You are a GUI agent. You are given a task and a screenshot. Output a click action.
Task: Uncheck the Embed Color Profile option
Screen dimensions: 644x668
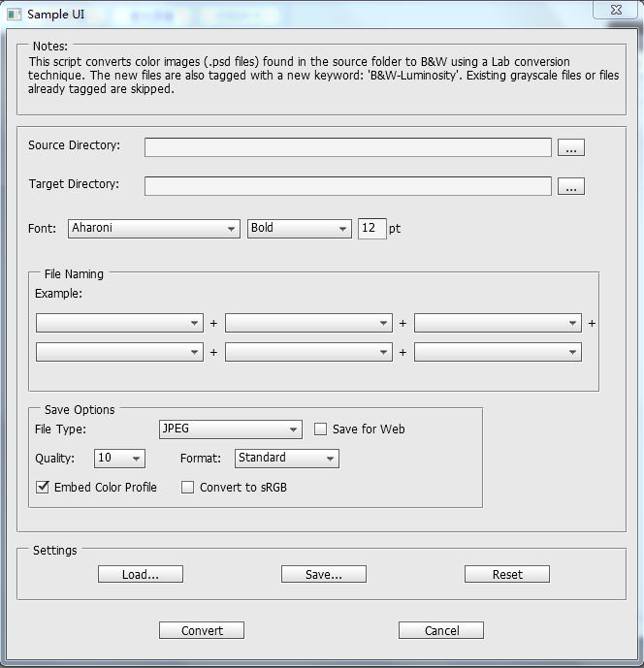(43, 488)
